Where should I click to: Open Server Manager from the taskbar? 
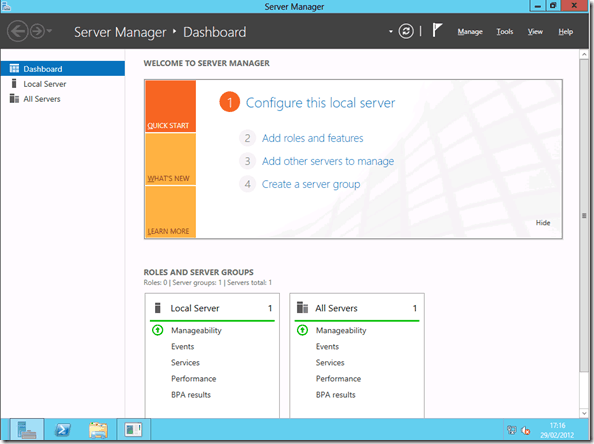27,430
